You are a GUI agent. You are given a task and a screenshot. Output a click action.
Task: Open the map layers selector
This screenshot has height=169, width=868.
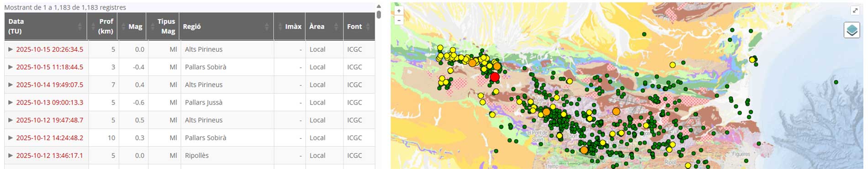tap(852, 31)
